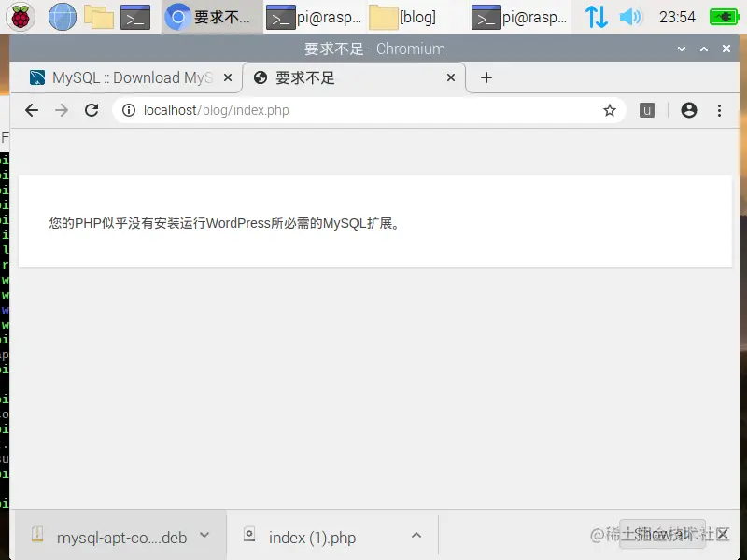Screen dimensions: 747x560
Task: Launch the terminal from the taskbar launcher
Action: click(135, 17)
